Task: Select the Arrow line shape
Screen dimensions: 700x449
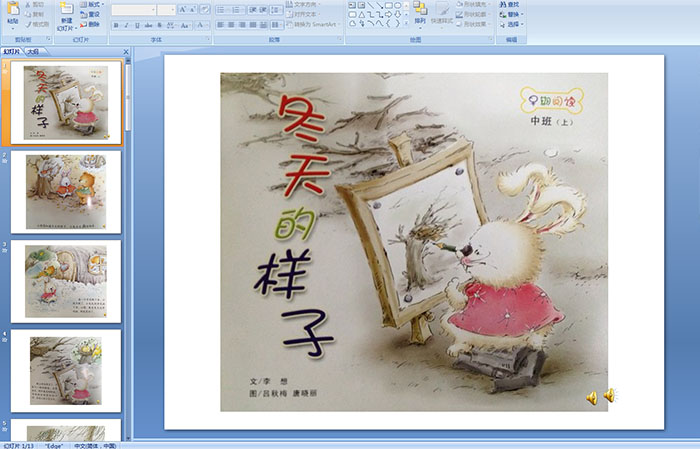Action: coord(379,5)
